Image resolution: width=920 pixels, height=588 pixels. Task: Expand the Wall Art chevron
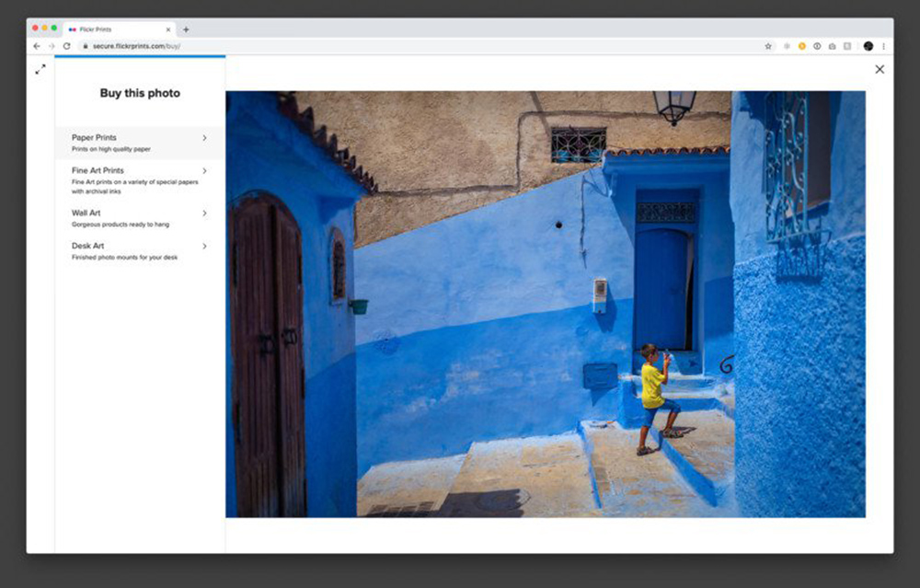pyautogui.click(x=204, y=213)
